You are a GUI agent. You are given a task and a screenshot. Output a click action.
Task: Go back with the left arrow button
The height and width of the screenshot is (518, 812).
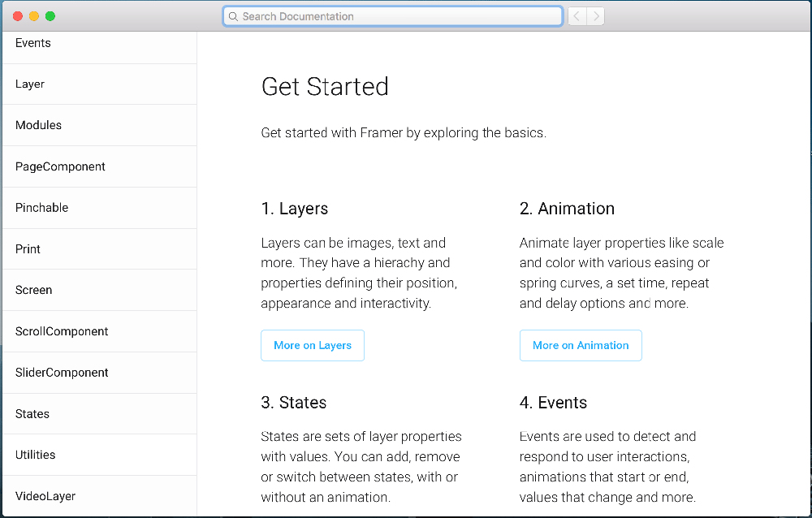[577, 16]
